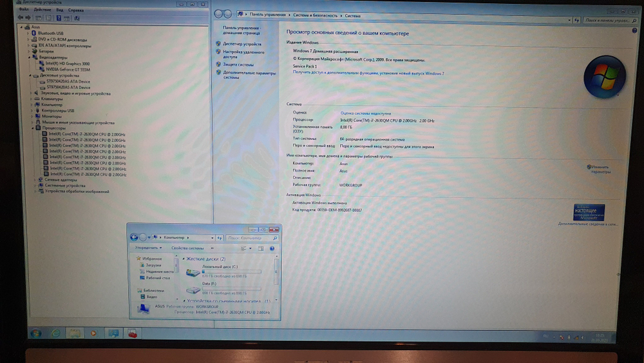644x363 pixels.
Task: Click the Батареи category icon
Action: 35,52
